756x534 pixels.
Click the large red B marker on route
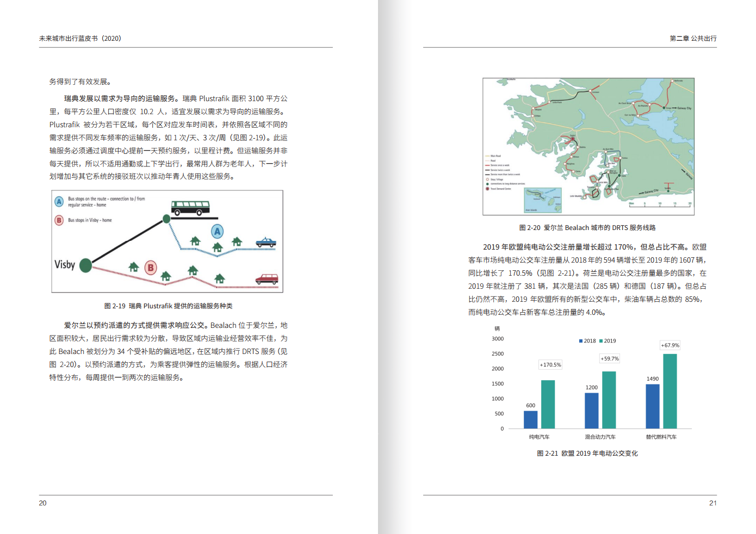pos(151,268)
